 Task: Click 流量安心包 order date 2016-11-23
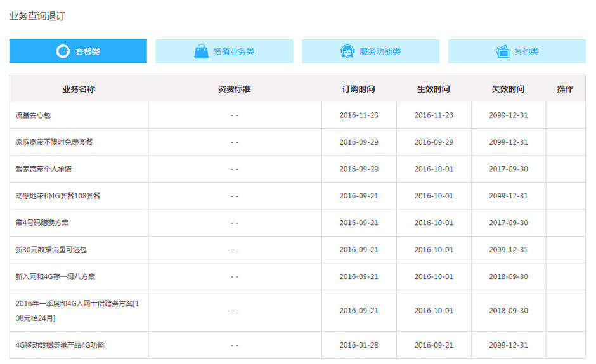pos(359,115)
